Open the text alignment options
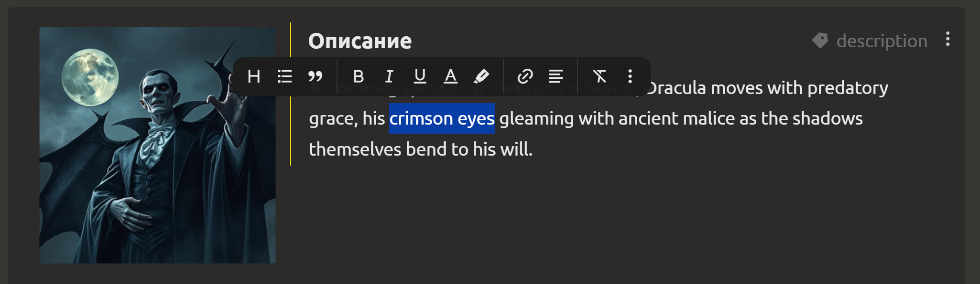 [x=555, y=76]
